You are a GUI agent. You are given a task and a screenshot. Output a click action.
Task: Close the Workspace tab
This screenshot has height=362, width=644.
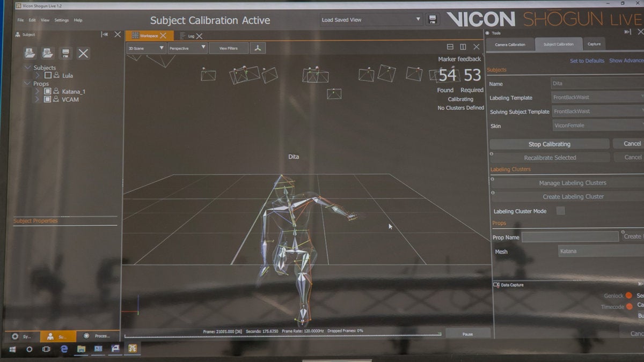point(164,36)
